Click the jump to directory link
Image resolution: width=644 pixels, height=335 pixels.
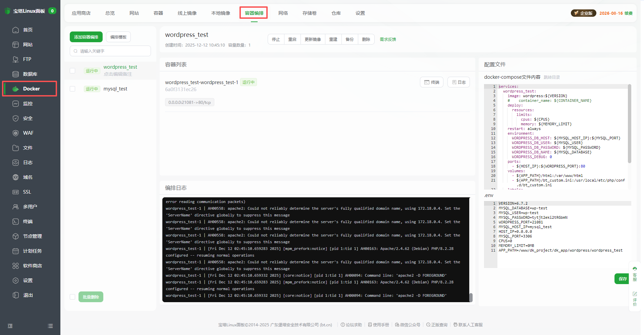(x=552, y=77)
